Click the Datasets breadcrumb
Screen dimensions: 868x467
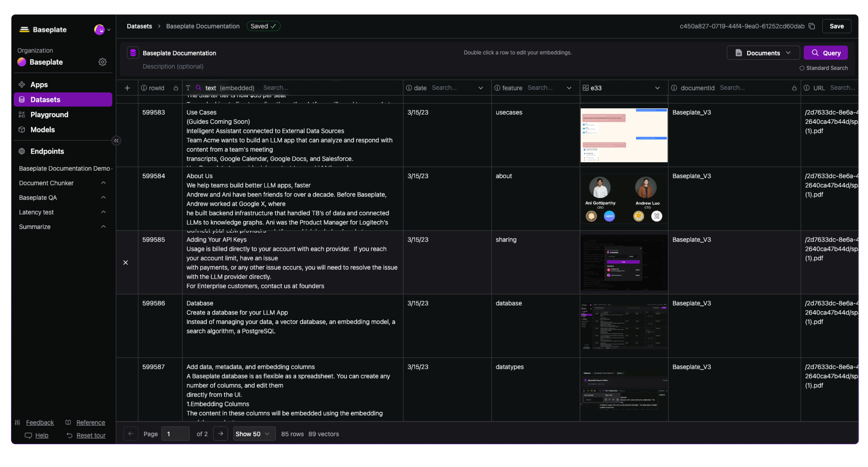(x=139, y=26)
